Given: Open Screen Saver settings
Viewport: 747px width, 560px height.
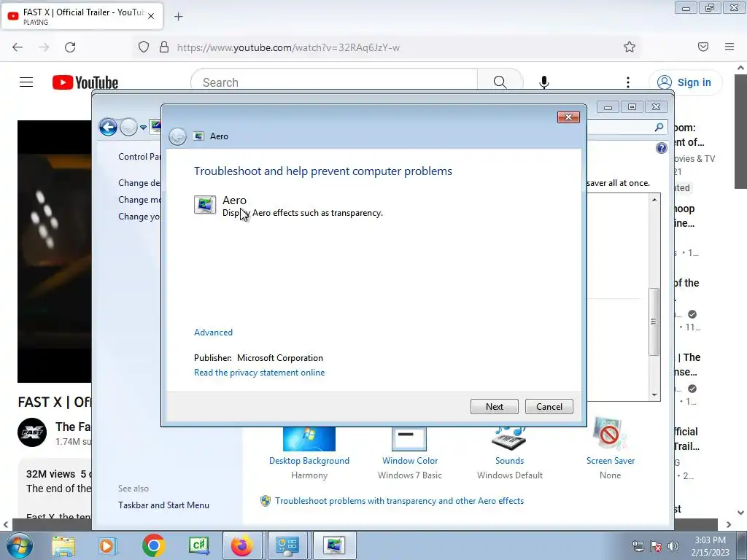Looking at the screenshot, I should point(611,461).
